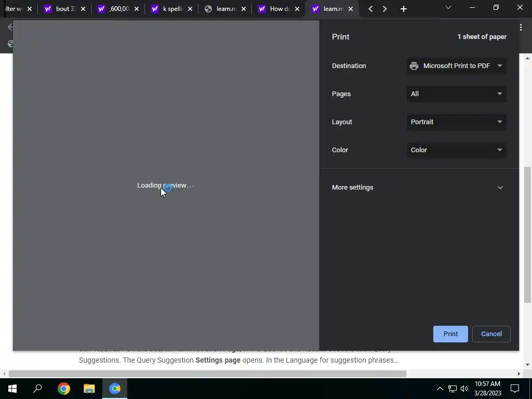Image resolution: width=532 pixels, height=399 pixels.
Task: Close the 'How do' tab
Action: (x=297, y=9)
